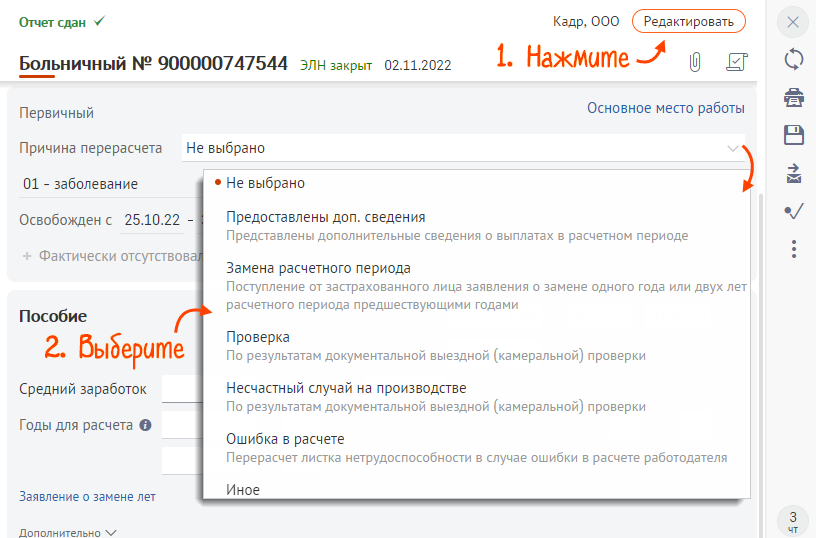Click the Больничный № 900000747544 heading
This screenshot has width=816, height=538.
(x=154, y=63)
